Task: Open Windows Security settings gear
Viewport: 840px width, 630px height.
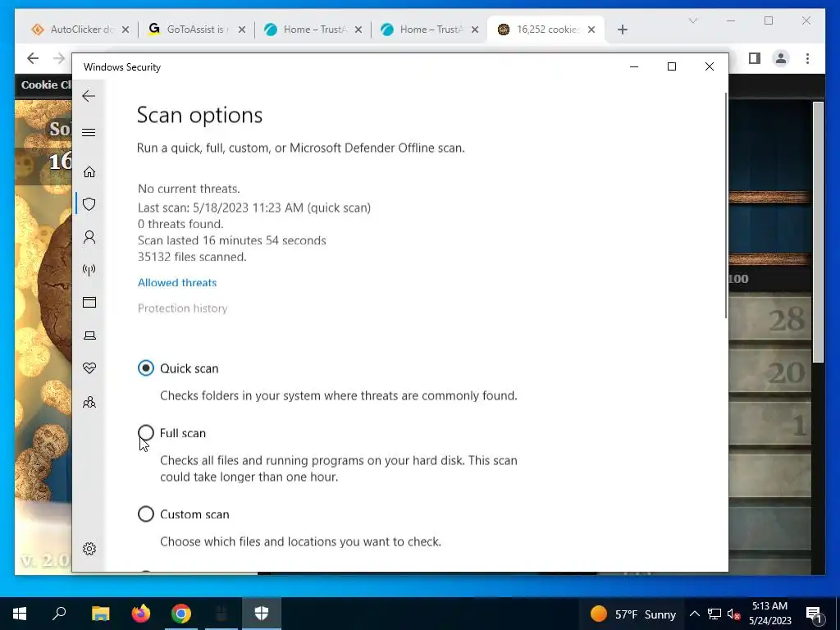Action: pyautogui.click(x=89, y=549)
